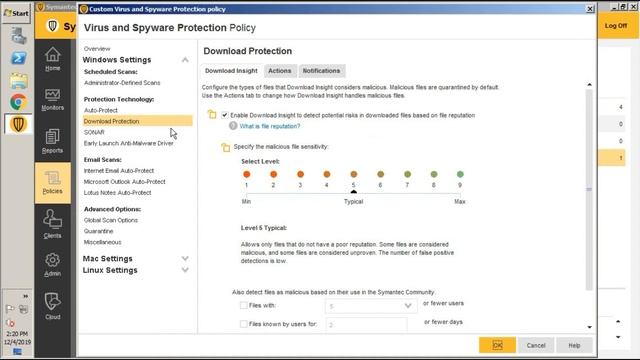The image size is (640, 360).
Task: Select Auto-Protect in Protection Technology
Action: click(101, 110)
